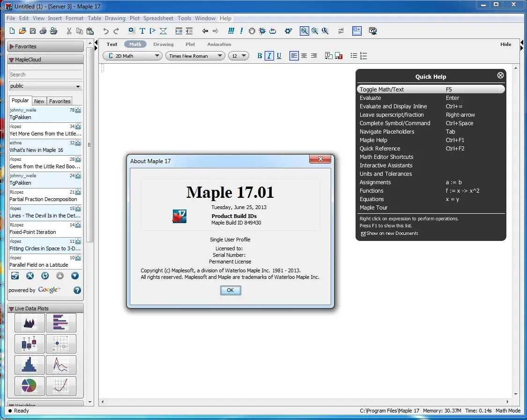Undo the last action
The image size is (527, 420).
click(106, 31)
